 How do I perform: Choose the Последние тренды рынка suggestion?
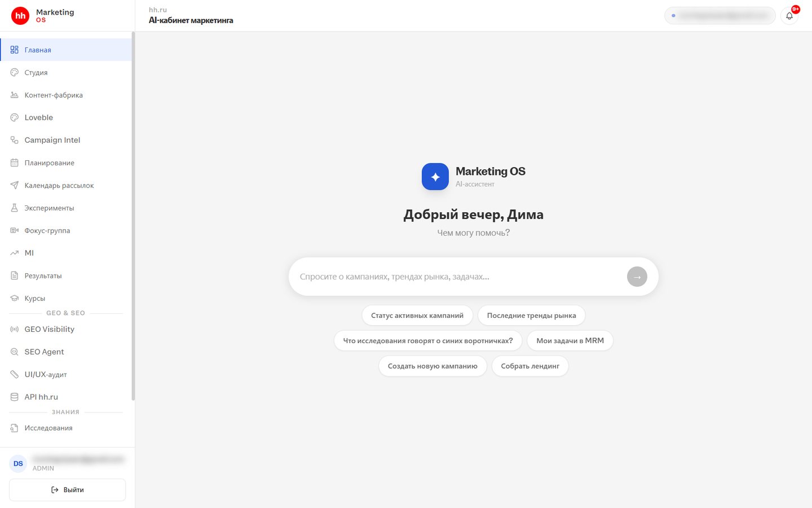(531, 316)
